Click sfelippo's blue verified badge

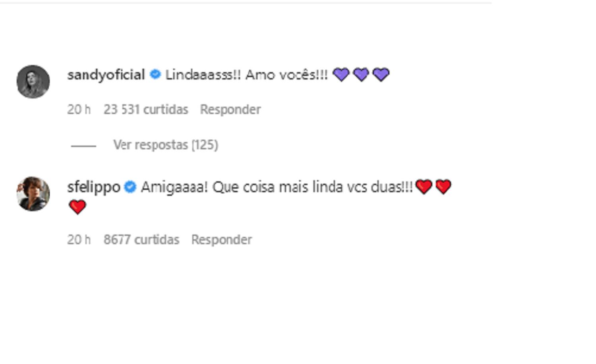click(x=130, y=187)
